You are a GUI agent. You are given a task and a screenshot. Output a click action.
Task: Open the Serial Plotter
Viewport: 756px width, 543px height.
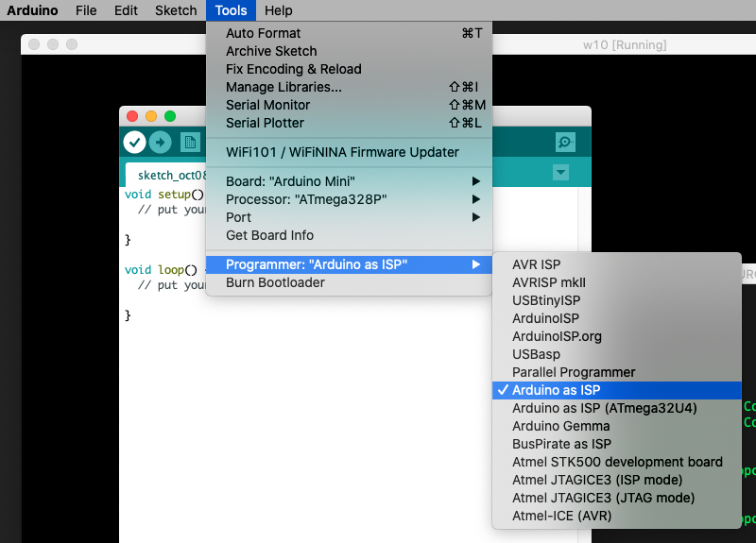[349, 123]
